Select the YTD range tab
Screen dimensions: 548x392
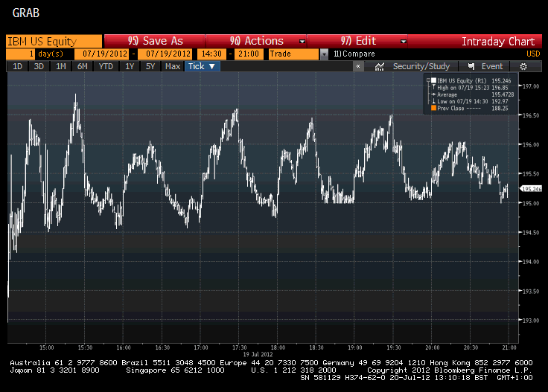coord(106,66)
